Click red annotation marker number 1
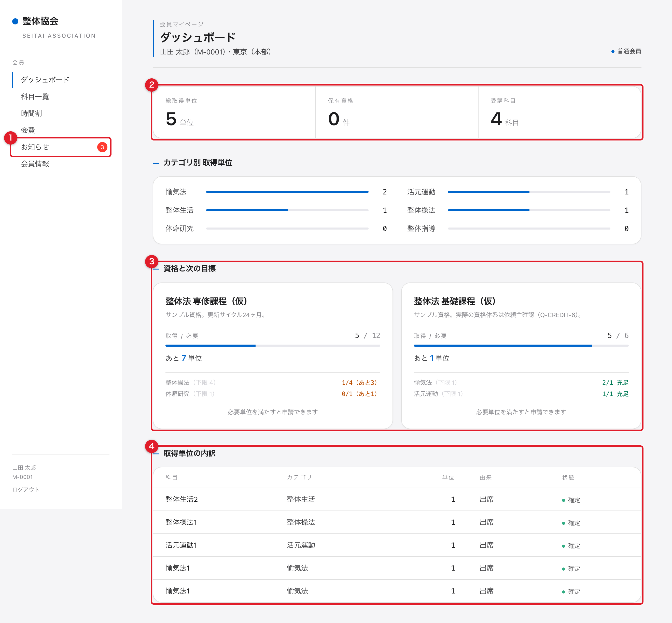The width and height of the screenshot is (672, 623). 10,137
